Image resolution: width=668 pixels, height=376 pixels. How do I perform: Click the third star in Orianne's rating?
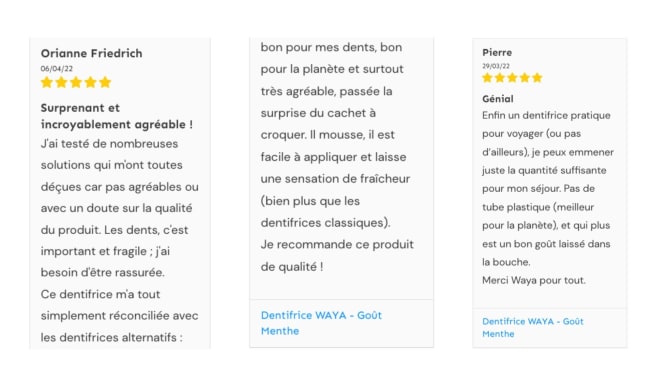pos(76,82)
